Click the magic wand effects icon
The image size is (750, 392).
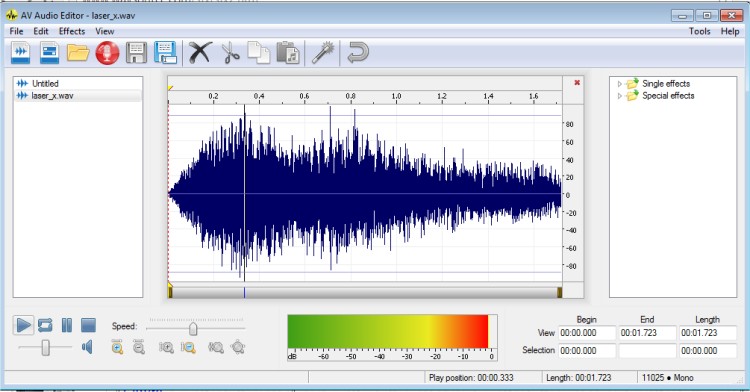(323, 53)
